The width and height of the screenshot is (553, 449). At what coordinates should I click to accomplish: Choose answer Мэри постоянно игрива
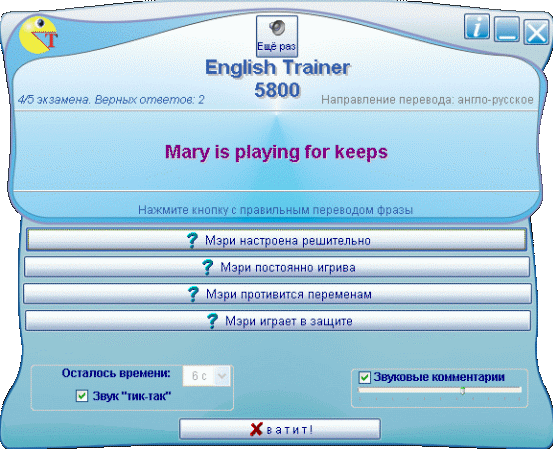(x=277, y=267)
